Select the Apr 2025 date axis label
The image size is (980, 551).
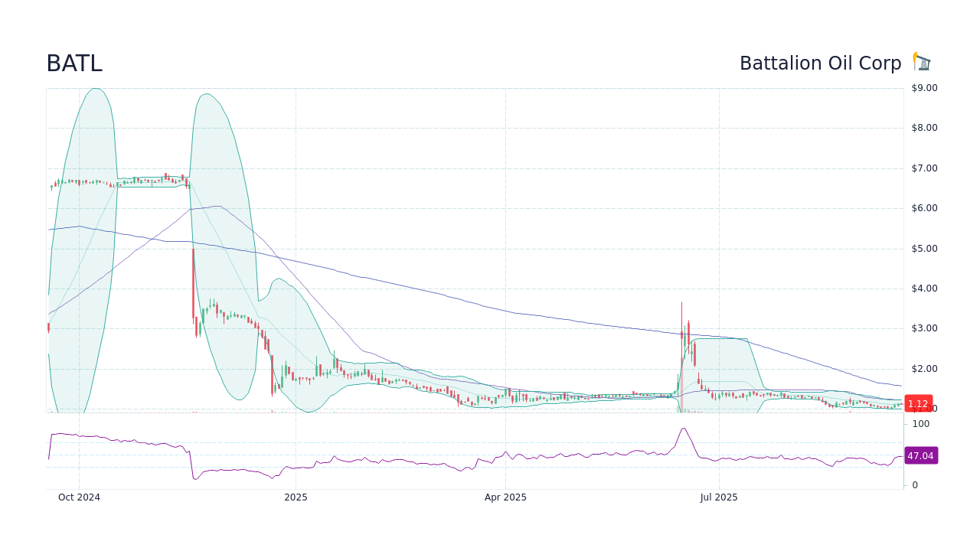tap(505, 497)
